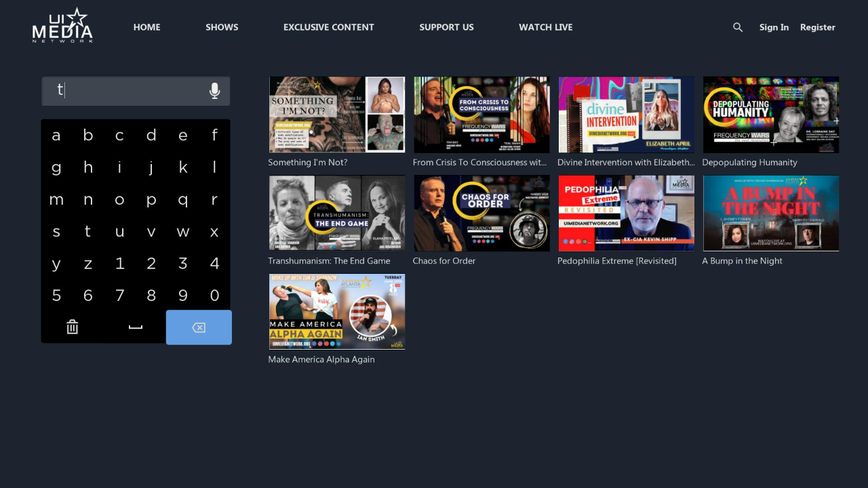Click the UI Media Network logo
868x488 pixels.
pyautogui.click(x=62, y=26)
